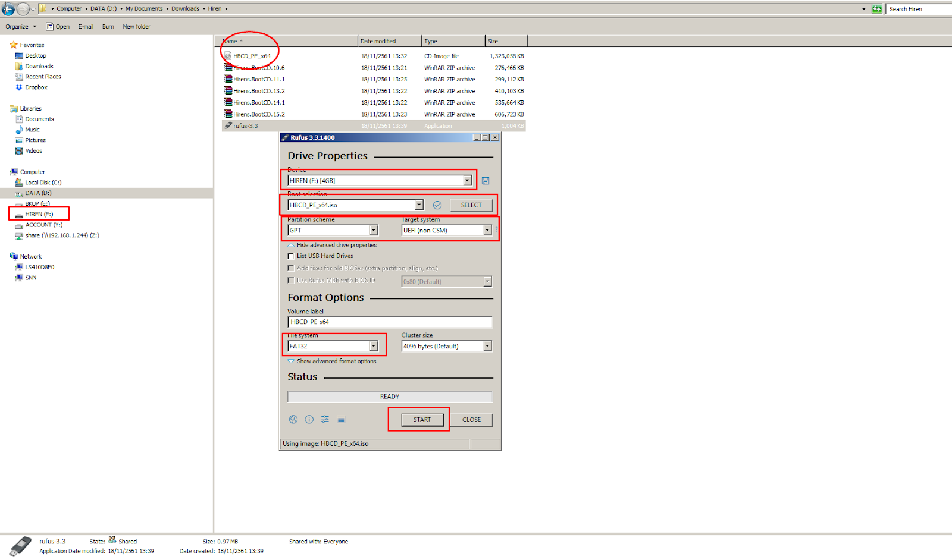Open the Rufus about info icon

pos(309,420)
